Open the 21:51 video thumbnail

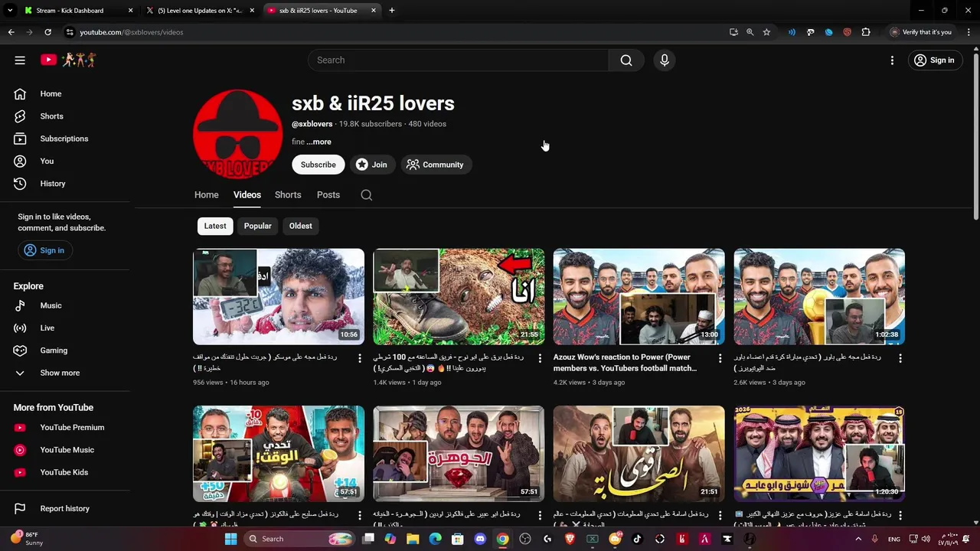[x=639, y=454]
